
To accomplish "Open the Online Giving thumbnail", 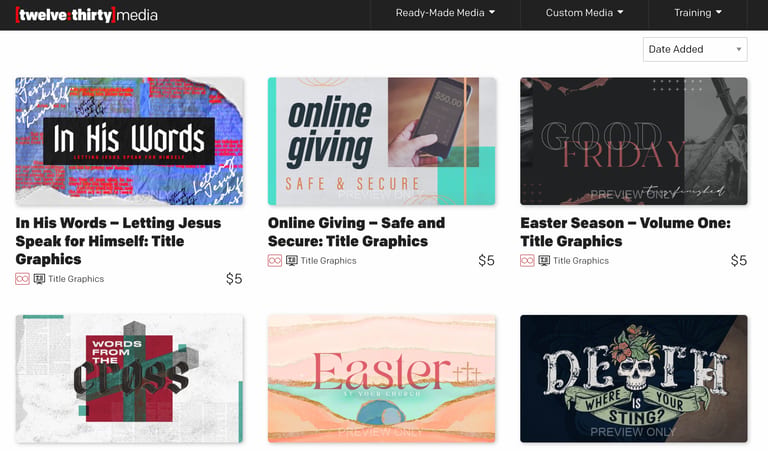I will (382, 142).
